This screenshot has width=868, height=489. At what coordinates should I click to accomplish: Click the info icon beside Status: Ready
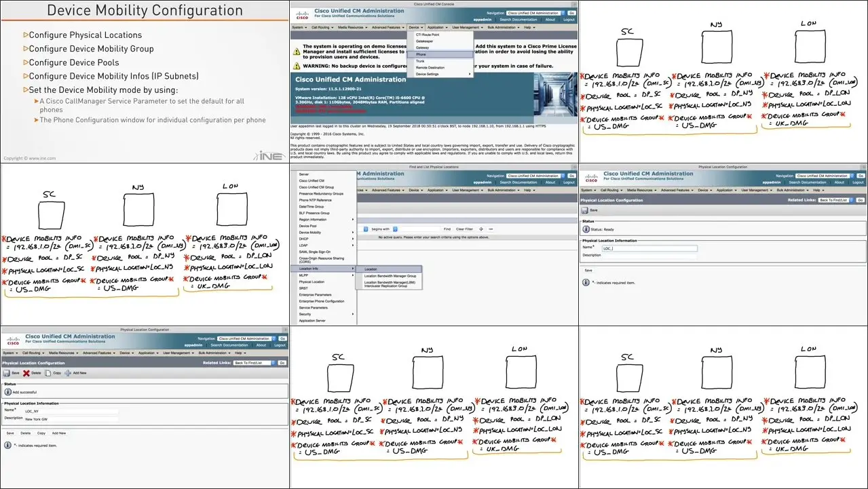point(586,229)
